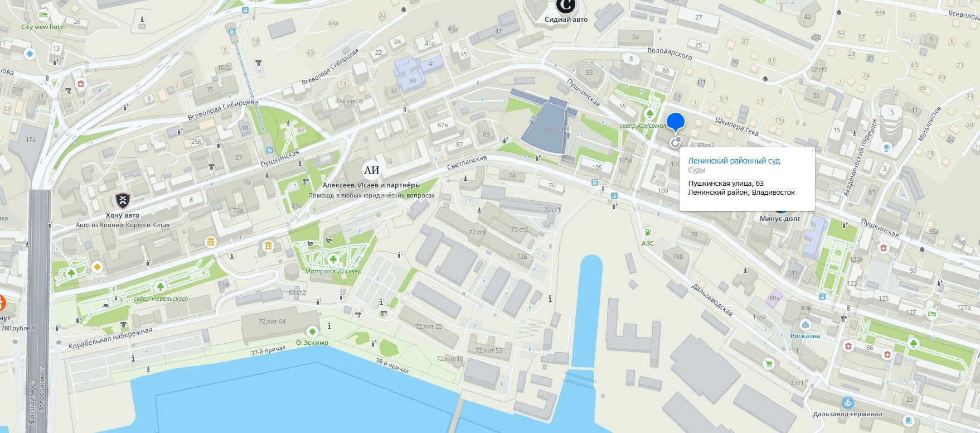Click the сквер Невельского tree icon
The image size is (980, 433).
(161, 287)
